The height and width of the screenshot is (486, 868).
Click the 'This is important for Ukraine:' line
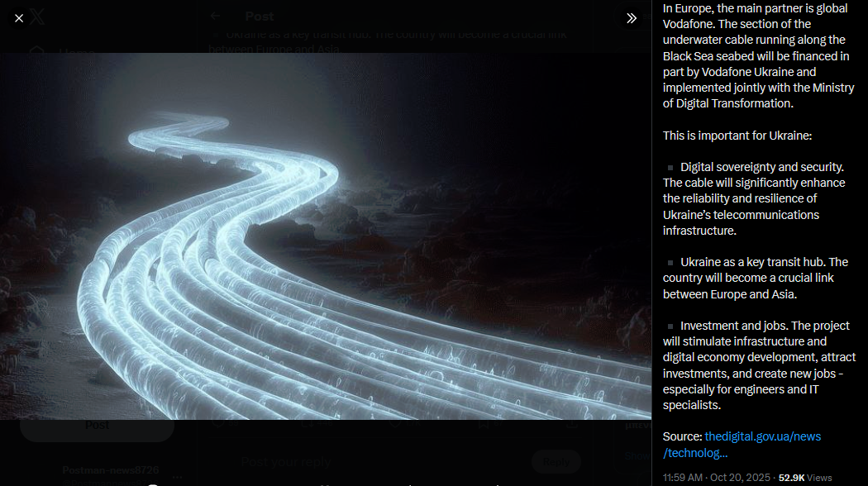click(737, 136)
